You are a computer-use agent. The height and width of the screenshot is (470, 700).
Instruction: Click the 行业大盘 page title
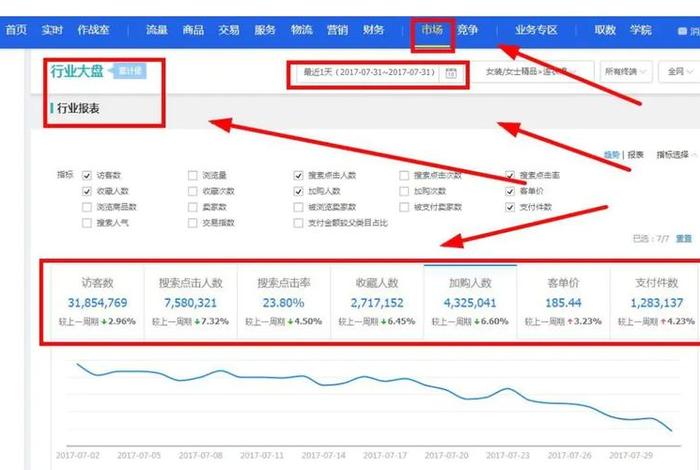coord(76,71)
